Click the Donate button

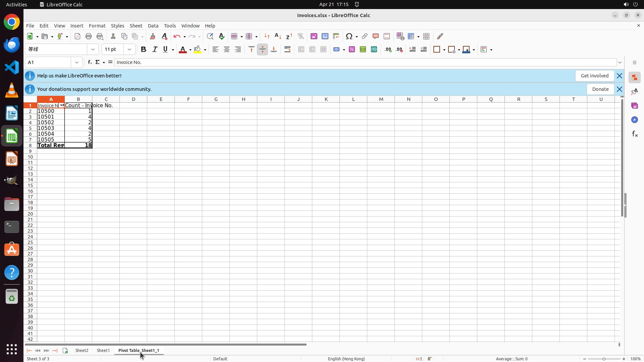600,89
